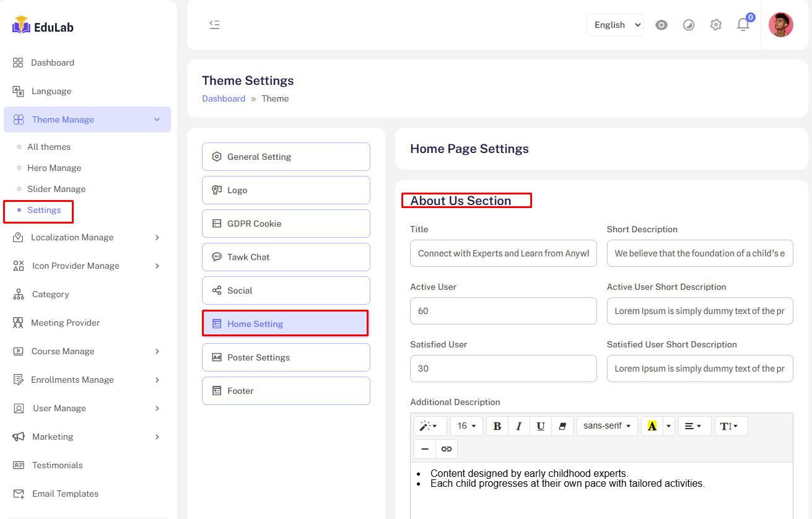Open the GDPR Cookie settings tab
812x519 pixels.
286,224
